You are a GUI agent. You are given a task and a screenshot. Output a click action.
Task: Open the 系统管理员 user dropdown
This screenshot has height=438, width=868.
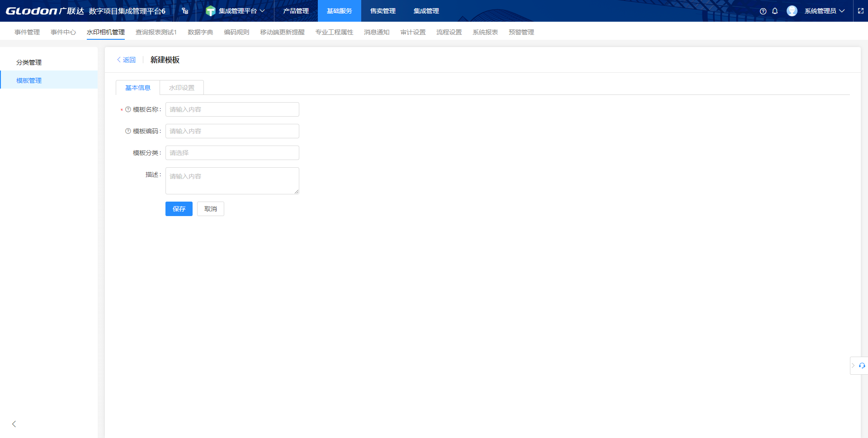824,11
